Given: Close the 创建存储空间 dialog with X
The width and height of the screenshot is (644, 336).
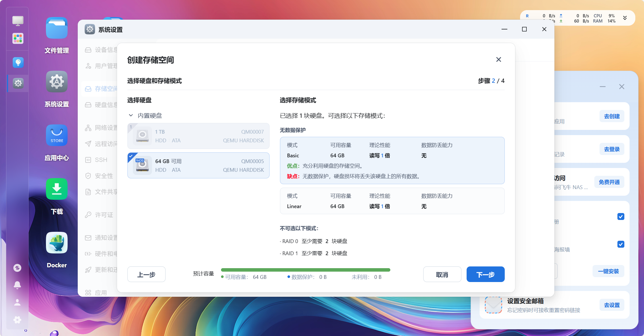Looking at the screenshot, I should coord(498,59).
